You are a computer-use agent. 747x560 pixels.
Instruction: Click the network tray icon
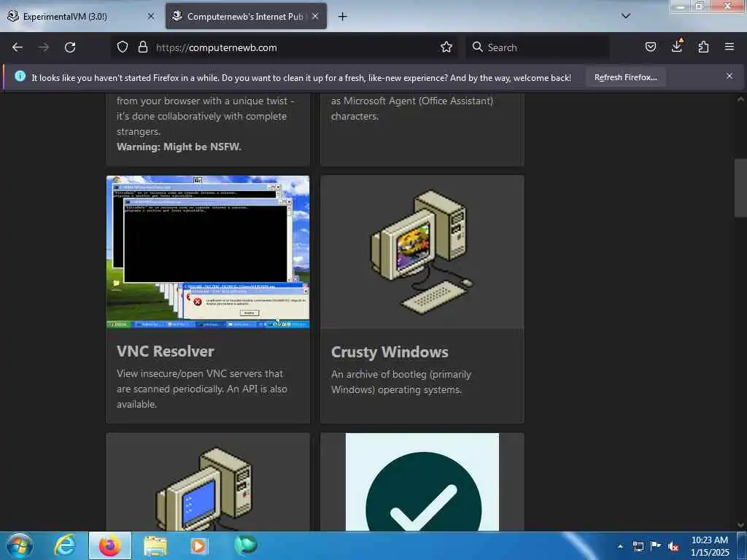coord(638,546)
